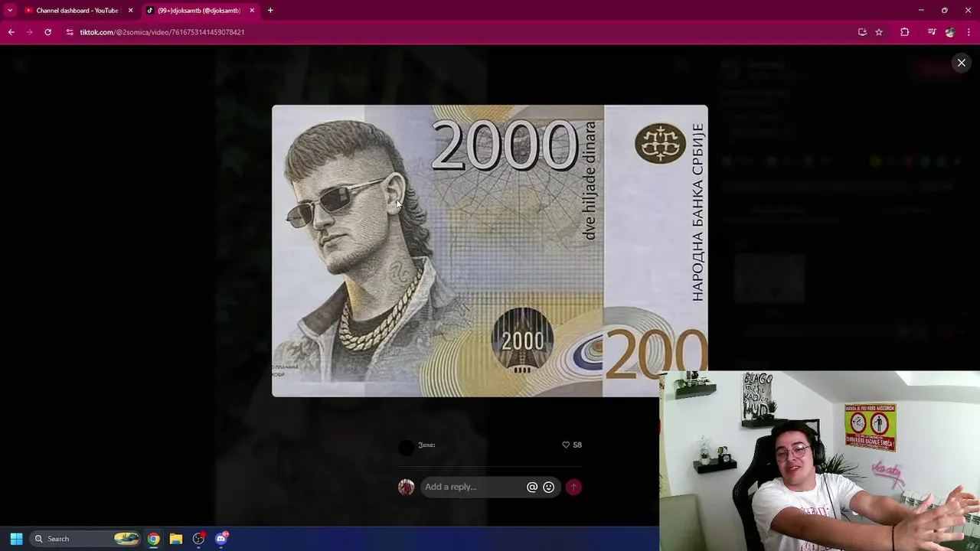The height and width of the screenshot is (551, 980).
Task: Click the 'Add a reply...' input field
Action: (x=473, y=487)
